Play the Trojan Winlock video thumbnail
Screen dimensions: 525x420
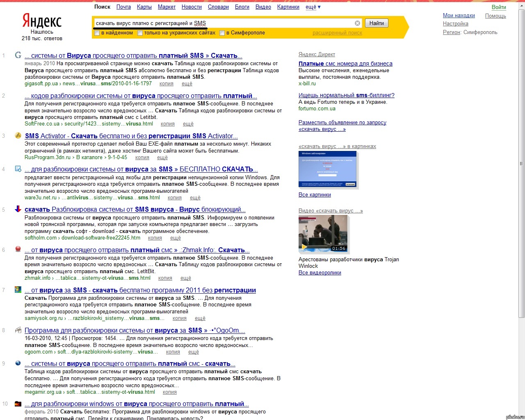[323, 233]
